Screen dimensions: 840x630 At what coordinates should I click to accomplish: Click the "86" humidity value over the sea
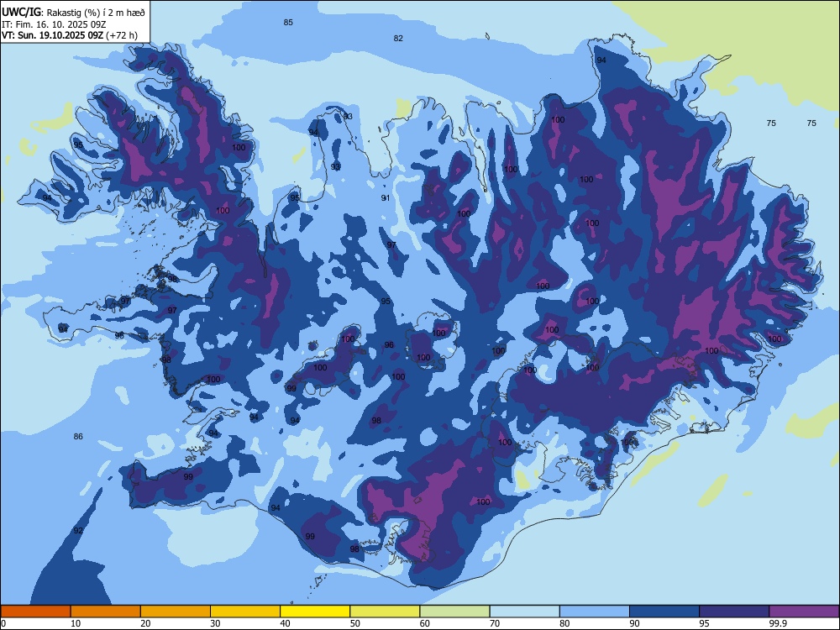(78, 437)
